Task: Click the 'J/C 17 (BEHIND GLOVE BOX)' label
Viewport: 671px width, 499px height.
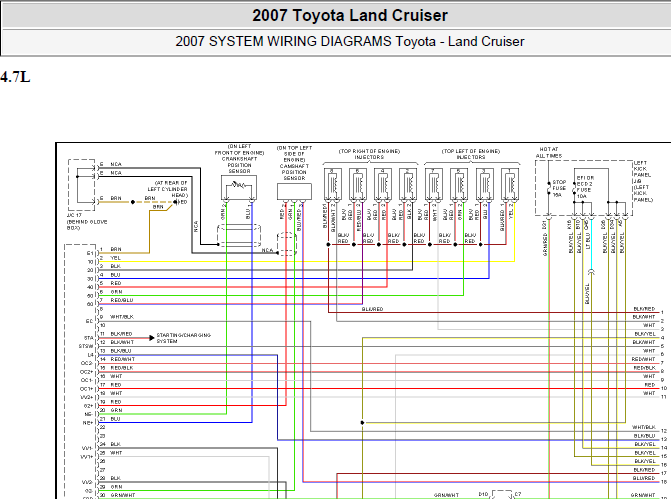Action: pyautogui.click(x=87, y=222)
